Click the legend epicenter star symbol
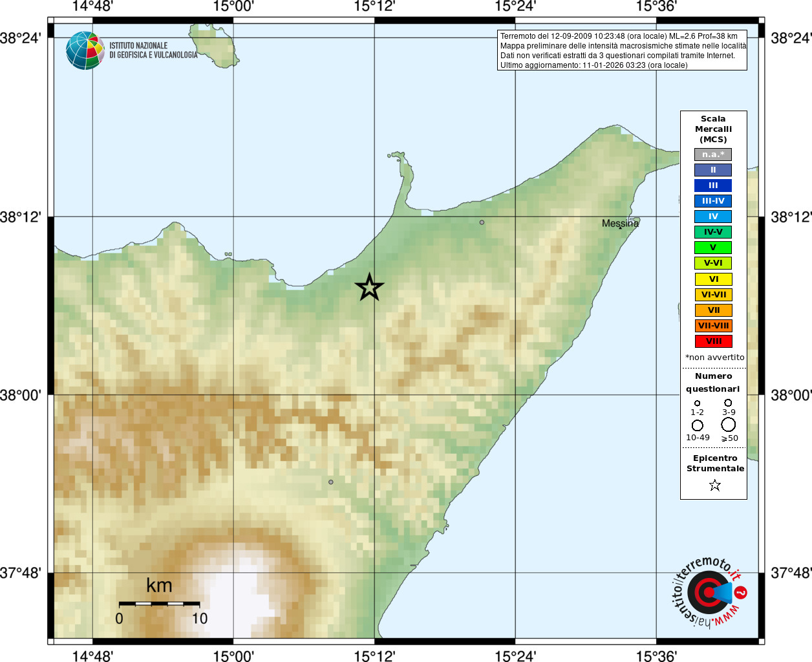The height and width of the screenshot is (662, 812). [x=714, y=485]
